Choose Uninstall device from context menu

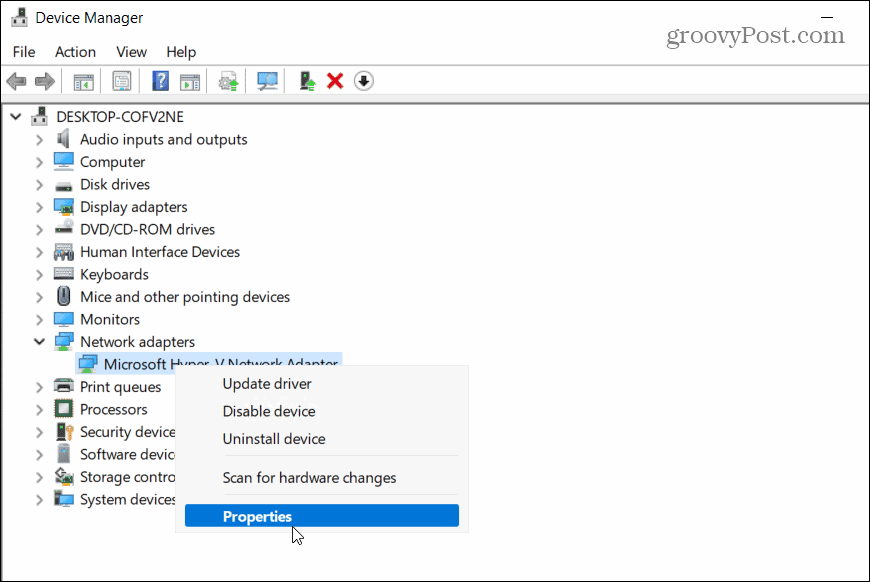[322, 439]
